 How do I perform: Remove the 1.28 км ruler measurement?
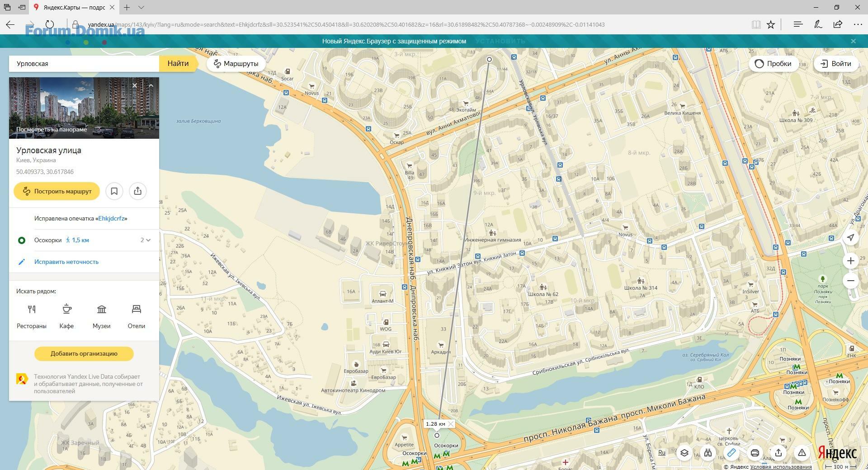(x=450, y=424)
